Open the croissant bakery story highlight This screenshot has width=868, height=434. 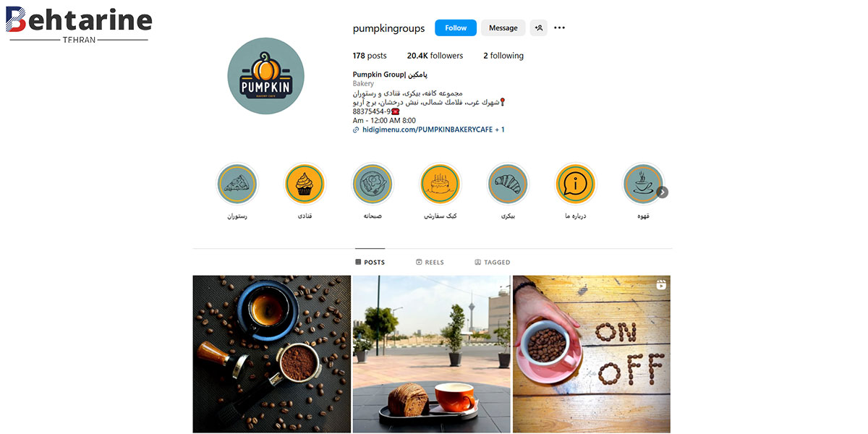[x=508, y=184]
